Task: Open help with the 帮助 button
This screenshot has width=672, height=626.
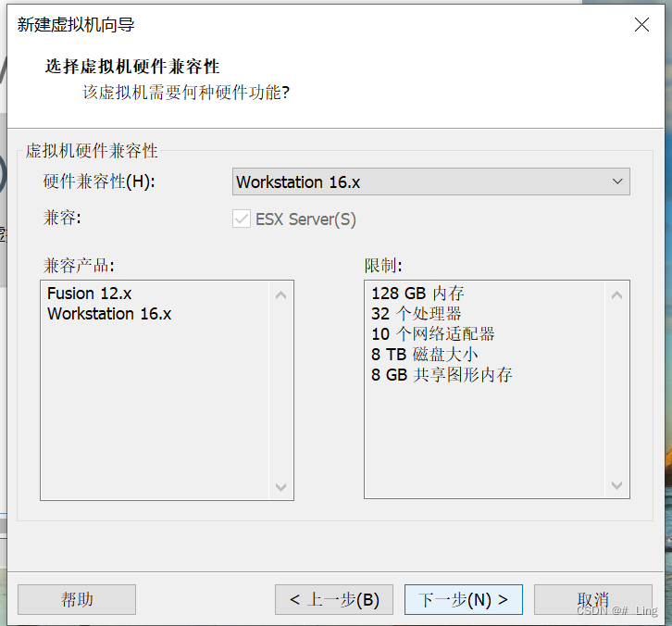Action: [x=77, y=599]
